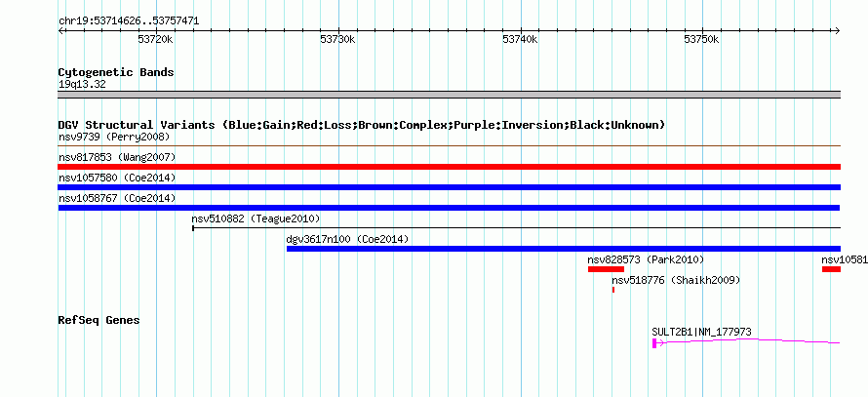Image resolution: width=868 pixels, height=397 pixels.
Task: Click the chr19:53714626..53757471 coordinate label
Action: pyautogui.click(x=129, y=21)
